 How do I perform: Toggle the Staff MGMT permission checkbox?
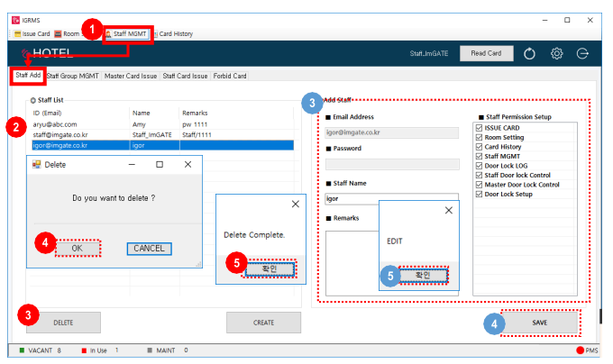[x=479, y=156]
